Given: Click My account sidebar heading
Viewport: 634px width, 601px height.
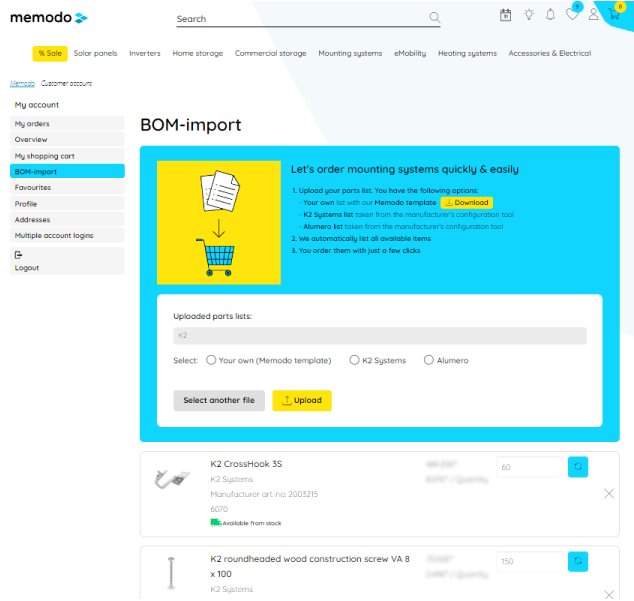Looking at the screenshot, I should [x=37, y=105].
